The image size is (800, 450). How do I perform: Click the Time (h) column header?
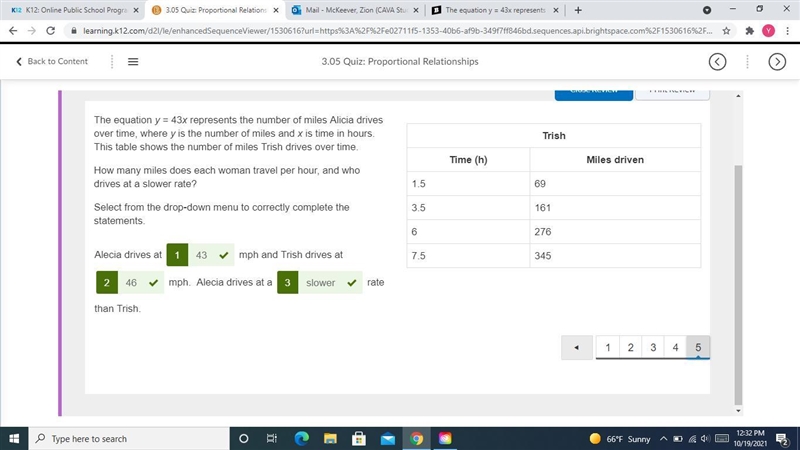pyautogui.click(x=468, y=160)
